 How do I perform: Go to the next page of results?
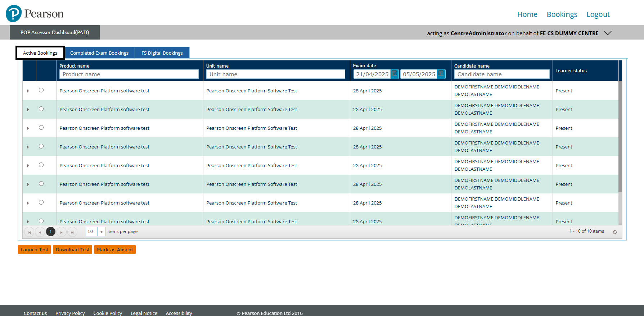pos(62,232)
